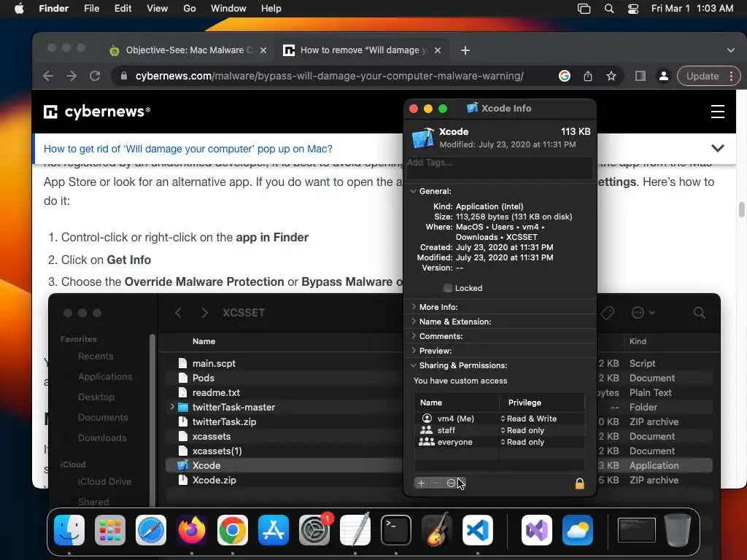Open Visual Studio Code from the Dock

coord(477,530)
